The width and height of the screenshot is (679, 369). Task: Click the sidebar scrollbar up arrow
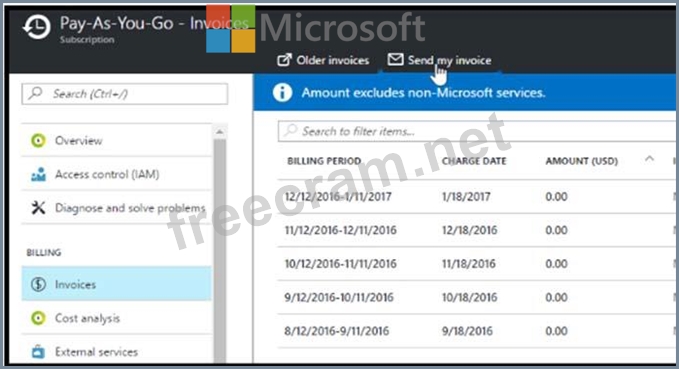[220, 132]
